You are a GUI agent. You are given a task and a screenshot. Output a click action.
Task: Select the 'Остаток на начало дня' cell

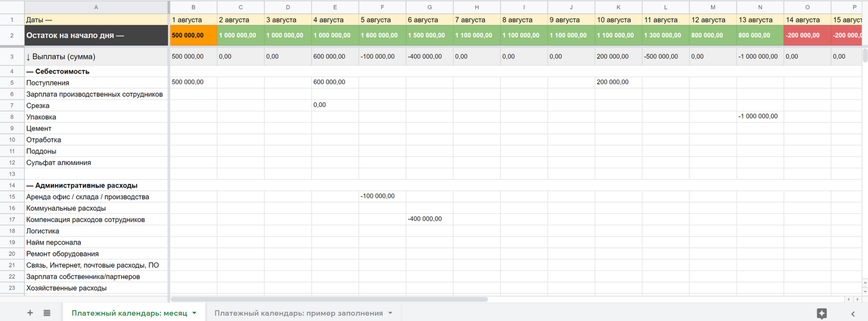tap(96, 35)
